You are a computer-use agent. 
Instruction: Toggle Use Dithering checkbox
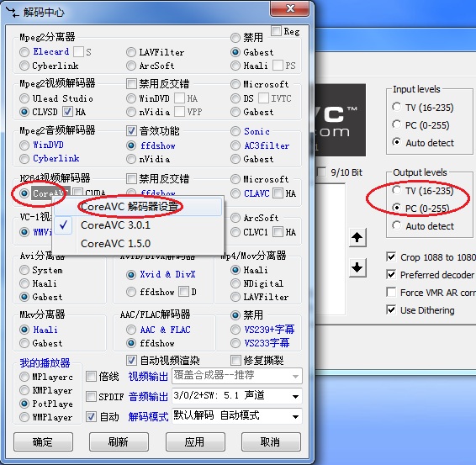pos(391,310)
